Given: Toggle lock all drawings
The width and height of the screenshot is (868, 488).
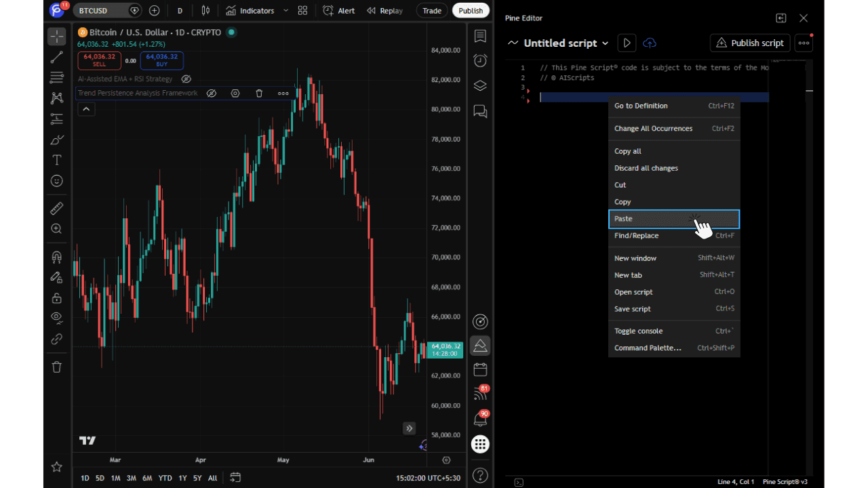Looking at the screenshot, I should point(57,298).
